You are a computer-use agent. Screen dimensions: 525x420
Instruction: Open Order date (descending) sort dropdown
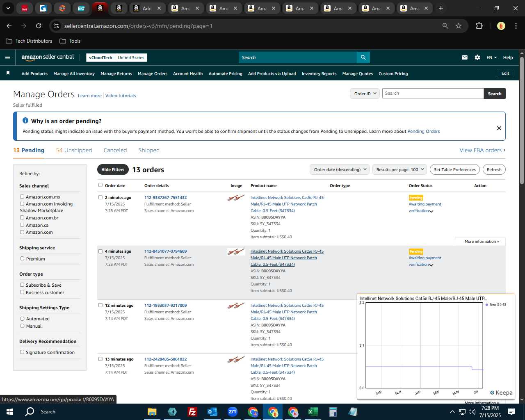point(340,169)
